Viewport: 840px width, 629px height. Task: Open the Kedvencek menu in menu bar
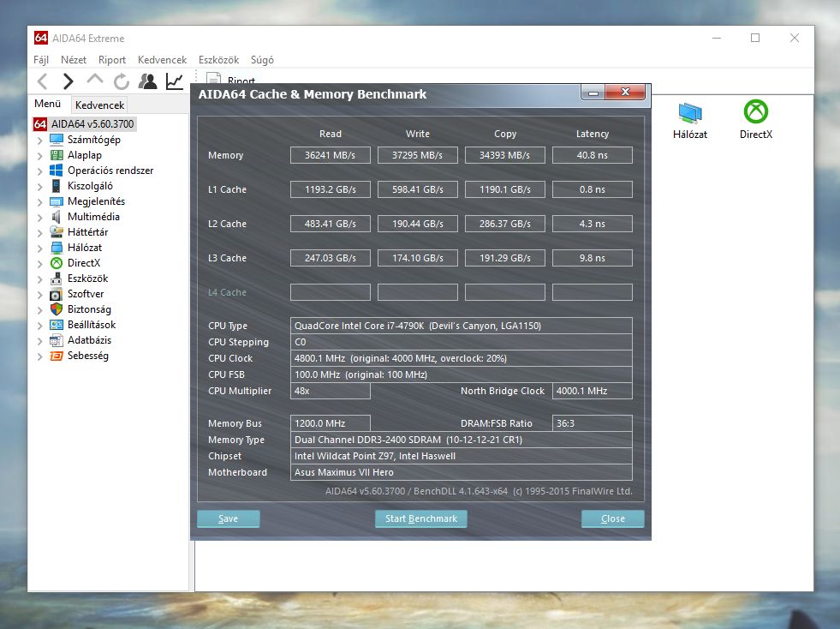point(163,60)
